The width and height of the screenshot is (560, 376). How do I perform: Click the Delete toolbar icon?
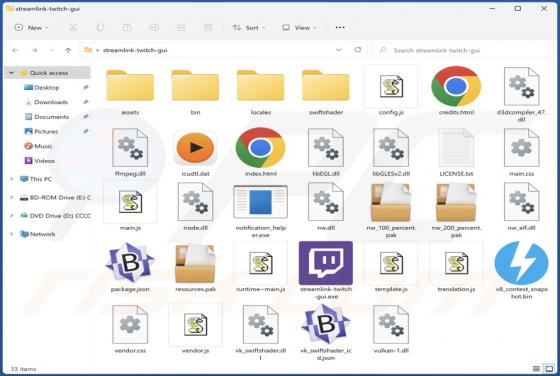tap(208, 27)
